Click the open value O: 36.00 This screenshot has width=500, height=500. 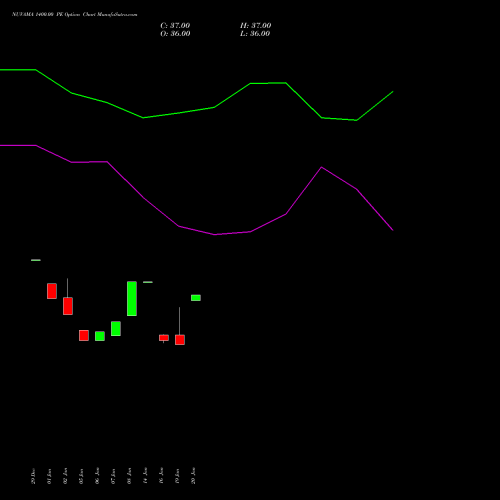tap(175, 34)
